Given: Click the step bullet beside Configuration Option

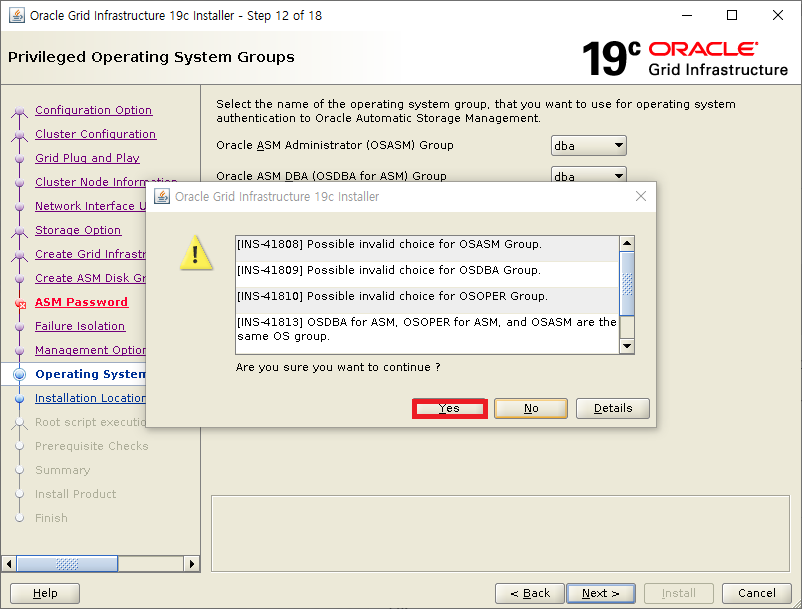Looking at the screenshot, I should click(x=19, y=110).
